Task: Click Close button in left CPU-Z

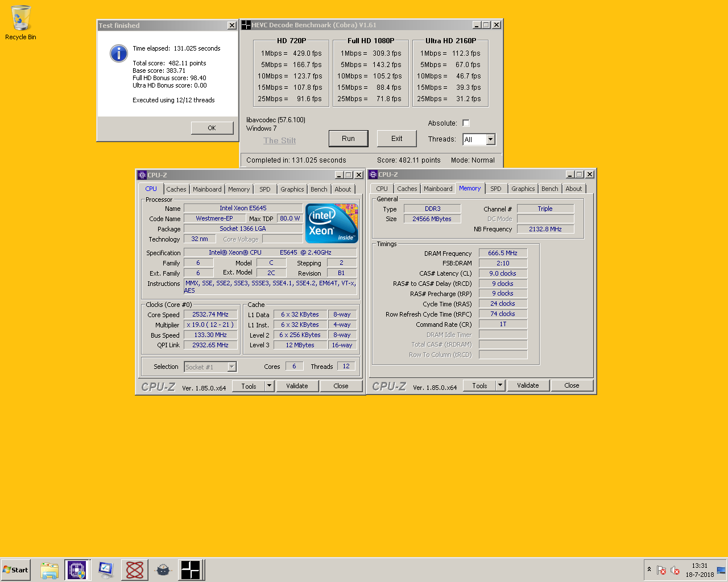Action: (341, 386)
